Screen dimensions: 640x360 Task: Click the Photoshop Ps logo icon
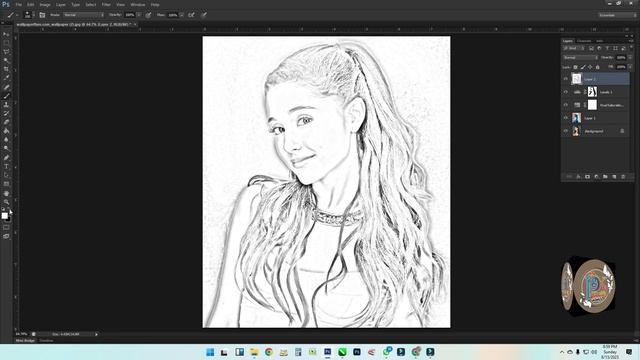tap(6, 4)
